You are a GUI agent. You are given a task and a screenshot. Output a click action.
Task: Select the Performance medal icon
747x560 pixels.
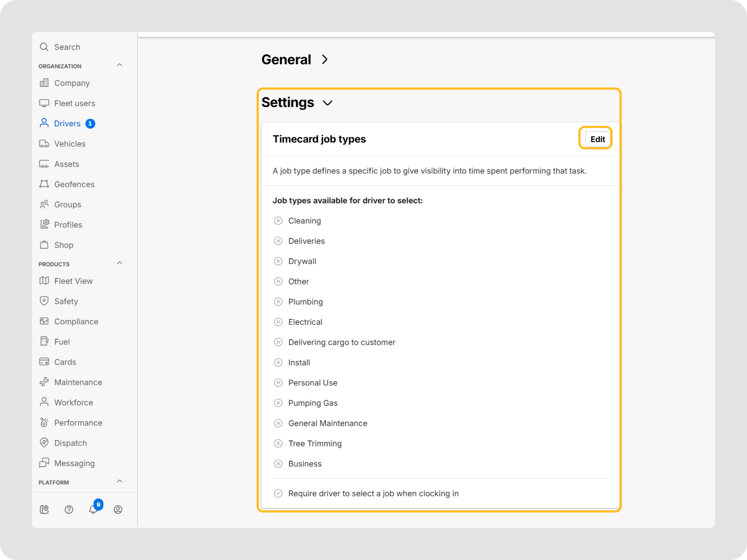click(x=44, y=422)
